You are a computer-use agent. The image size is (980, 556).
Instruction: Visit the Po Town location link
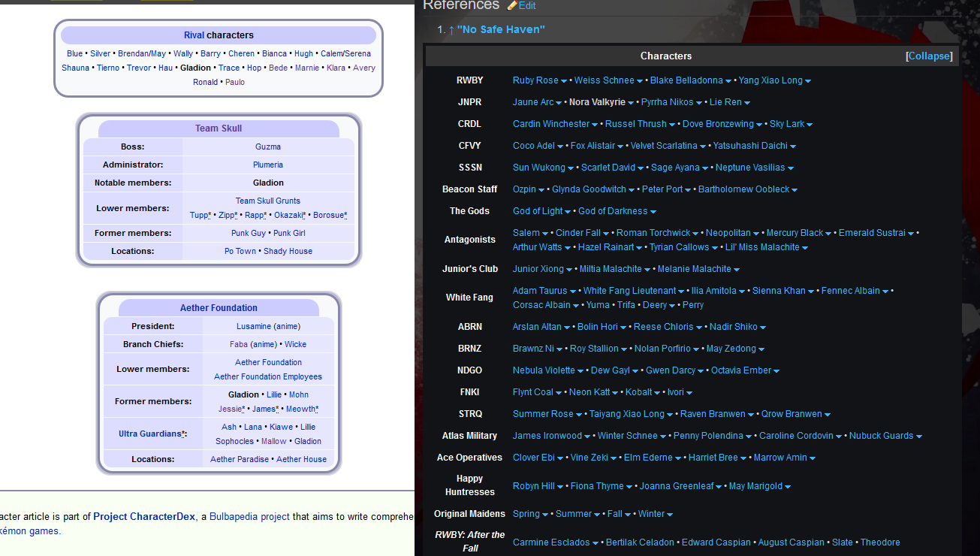tap(240, 250)
